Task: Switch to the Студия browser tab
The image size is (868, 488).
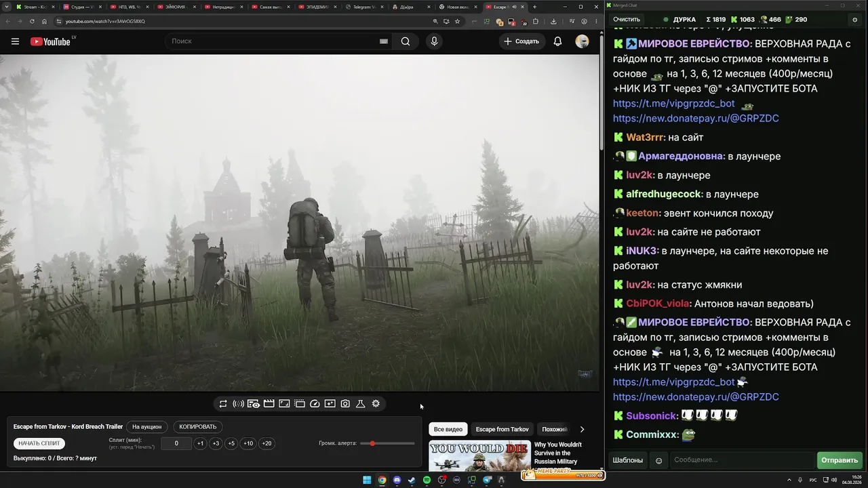Action: click(82, 7)
